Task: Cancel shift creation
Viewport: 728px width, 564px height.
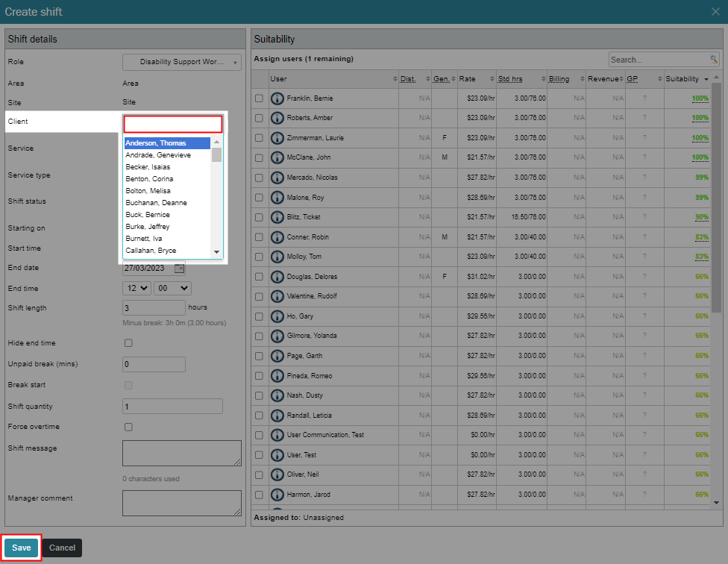Action: (x=62, y=548)
